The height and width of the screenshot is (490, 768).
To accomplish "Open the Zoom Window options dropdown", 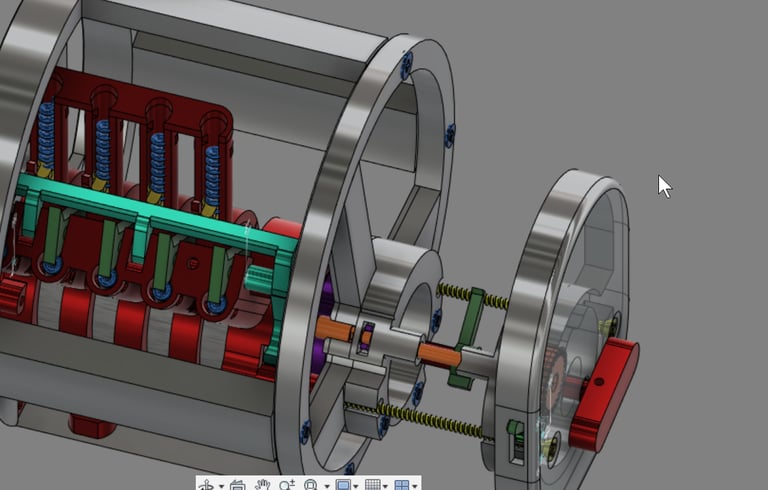I will coord(327,486).
